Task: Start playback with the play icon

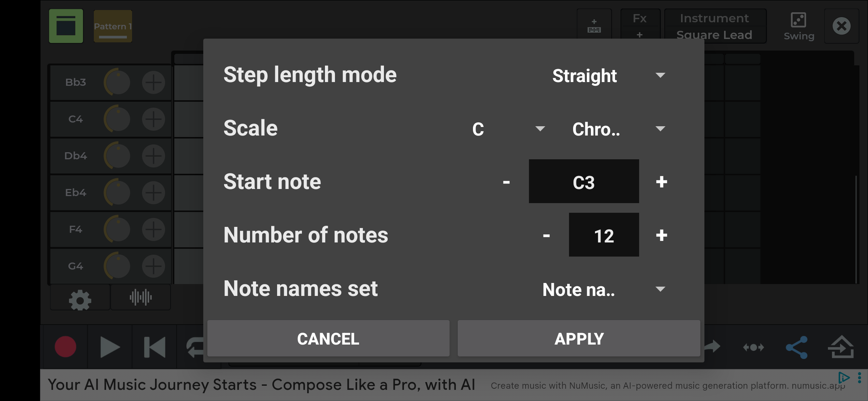Action: point(110,347)
